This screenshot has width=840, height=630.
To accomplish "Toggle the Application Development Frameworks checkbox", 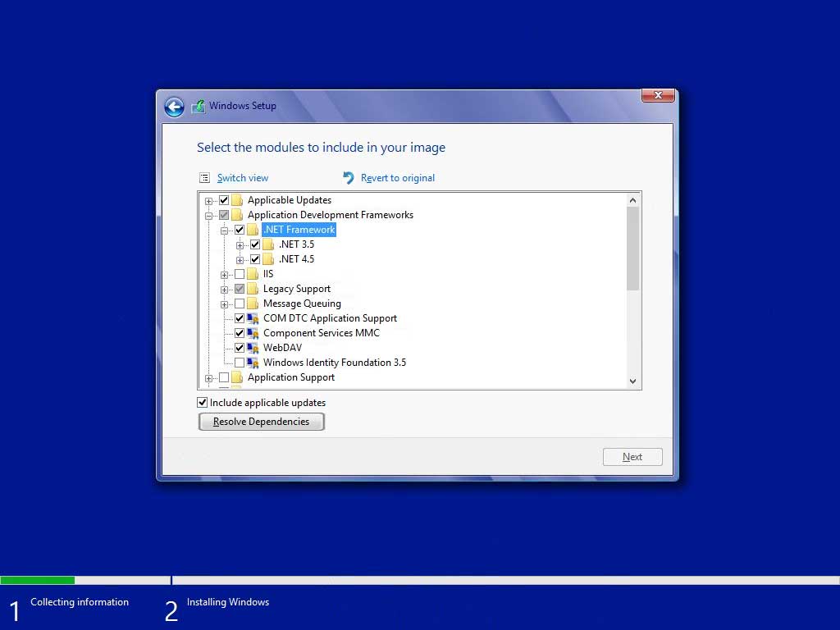I will [x=224, y=215].
